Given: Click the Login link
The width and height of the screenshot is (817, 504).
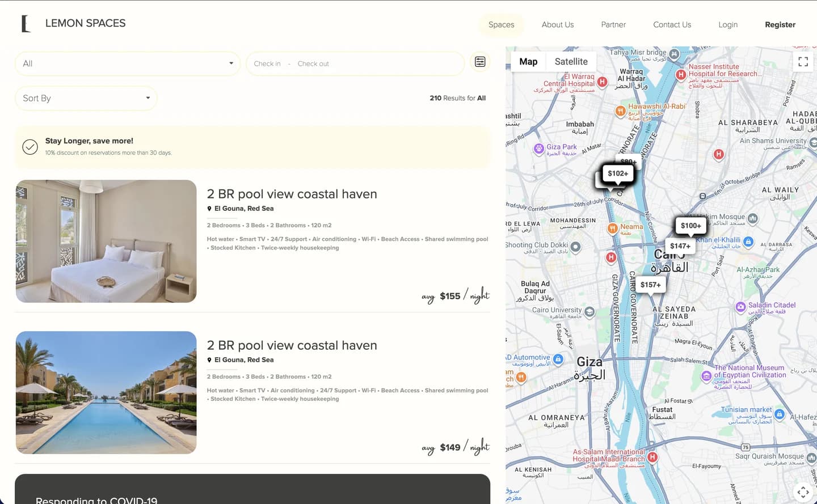Looking at the screenshot, I should (x=728, y=24).
